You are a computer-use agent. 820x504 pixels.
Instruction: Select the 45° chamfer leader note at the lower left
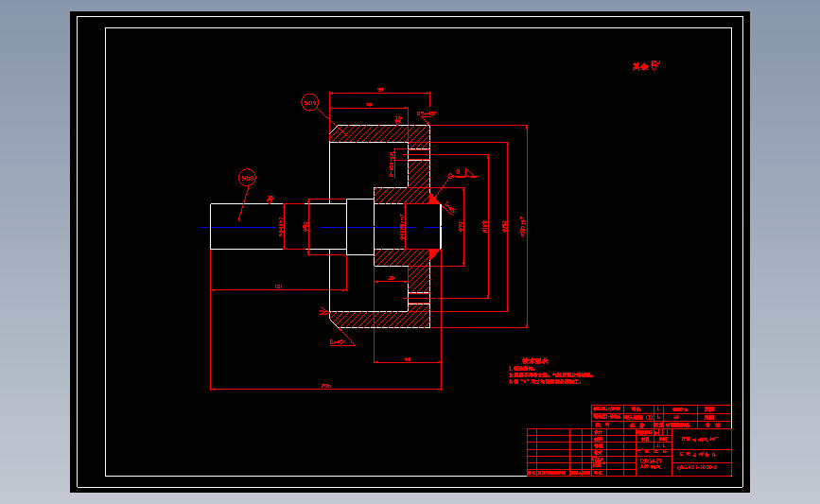338,342
